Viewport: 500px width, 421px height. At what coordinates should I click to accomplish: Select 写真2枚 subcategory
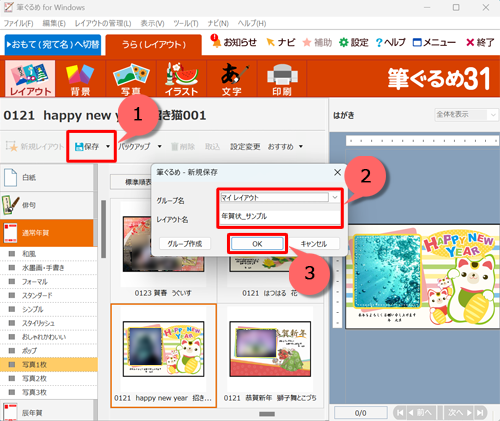tap(49, 378)
